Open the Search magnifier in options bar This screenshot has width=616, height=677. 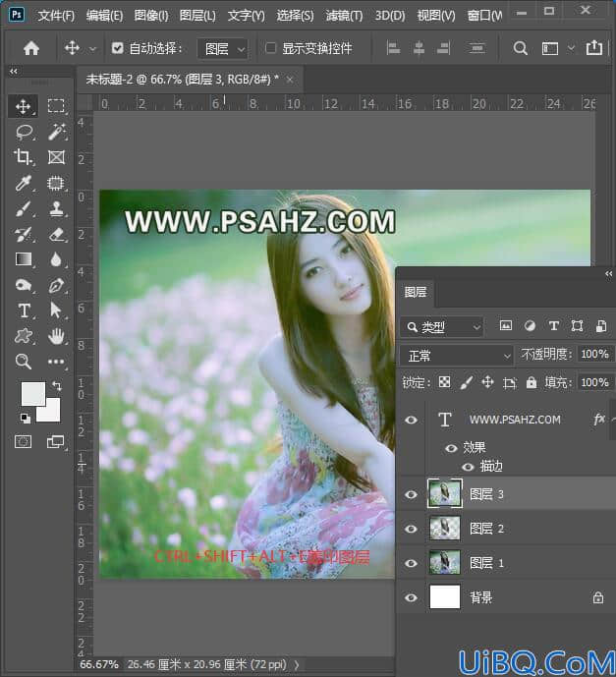click(520, 48)
